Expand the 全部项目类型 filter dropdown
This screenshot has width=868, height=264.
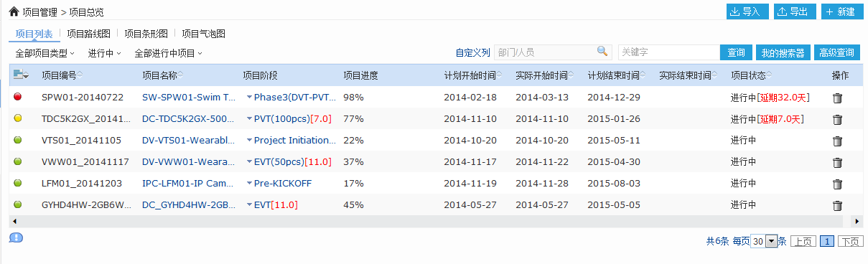(45, 53)
